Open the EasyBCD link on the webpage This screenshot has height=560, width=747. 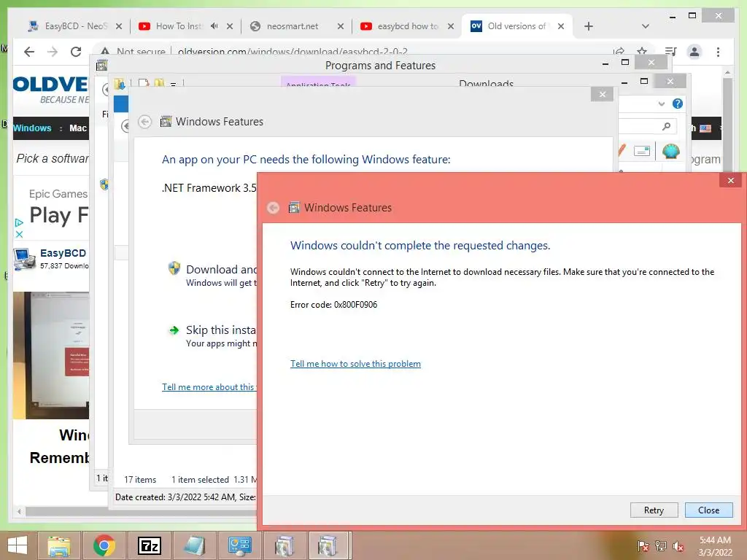(x=63, y=253)
